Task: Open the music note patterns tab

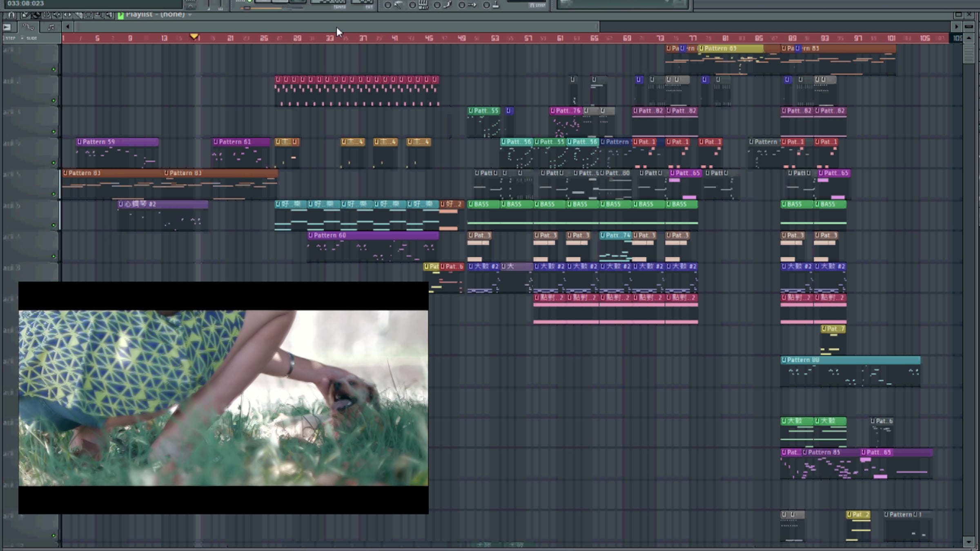Action: (x=51, y=27)
